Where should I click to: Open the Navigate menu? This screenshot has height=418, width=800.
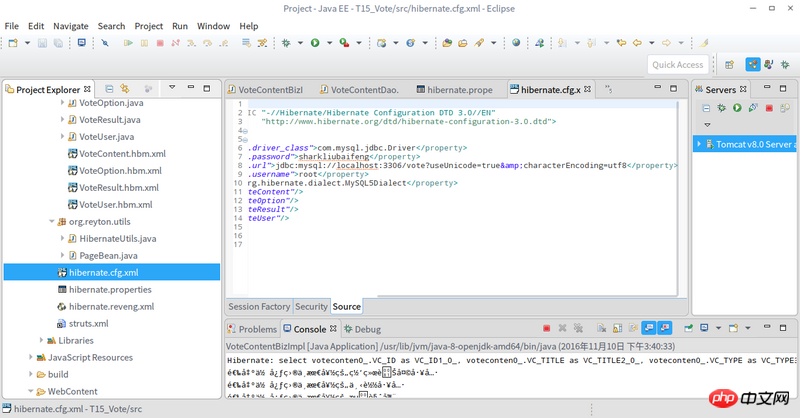coord(70,25)
